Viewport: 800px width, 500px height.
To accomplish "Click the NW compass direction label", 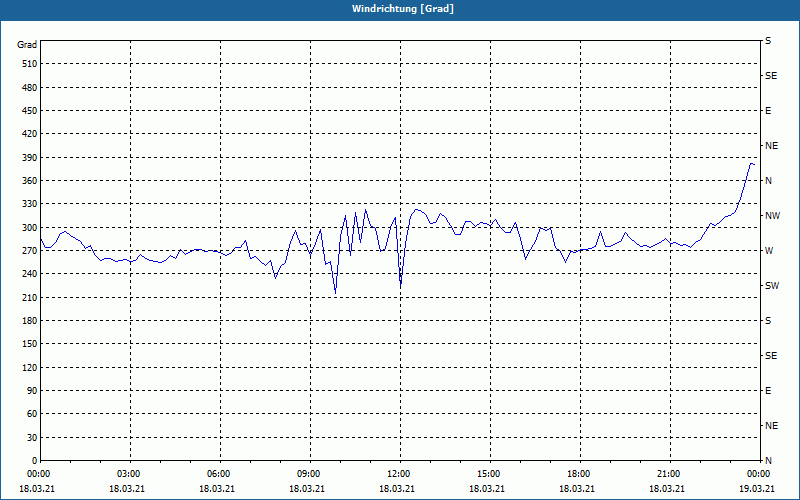I will [772, 216].
